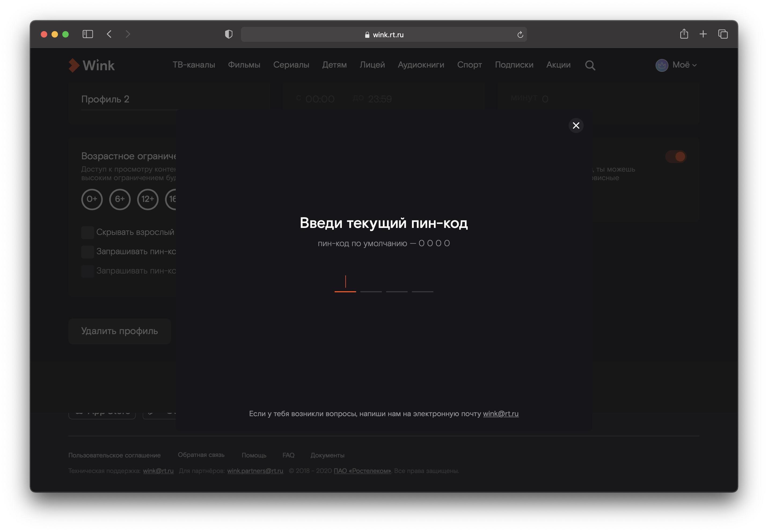
Task: Click the third pin-code digit field
Action: (x=397, y=283)
